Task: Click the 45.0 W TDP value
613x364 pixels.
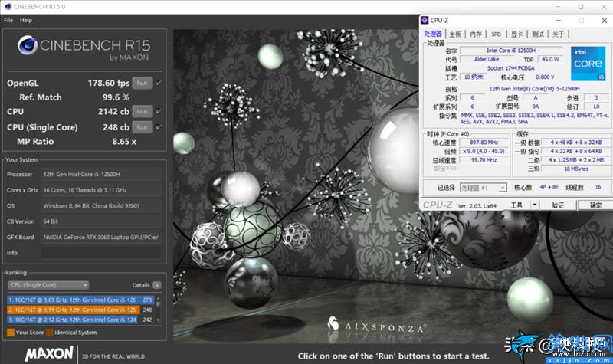Action: [550, 60]
